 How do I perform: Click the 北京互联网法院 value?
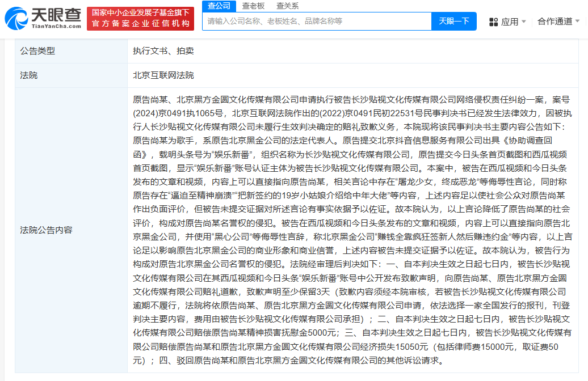[163, 75]
